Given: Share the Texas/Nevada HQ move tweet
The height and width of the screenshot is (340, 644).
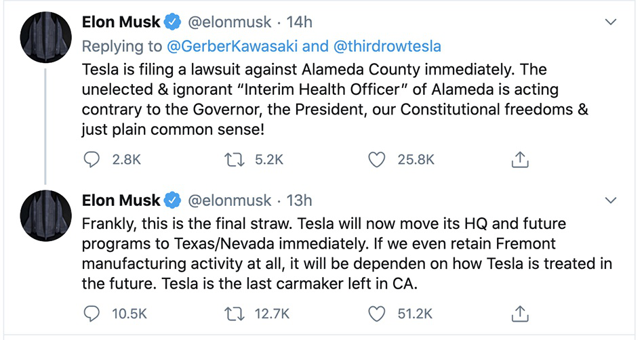Looking at the screenshot, I should point(519,314).
